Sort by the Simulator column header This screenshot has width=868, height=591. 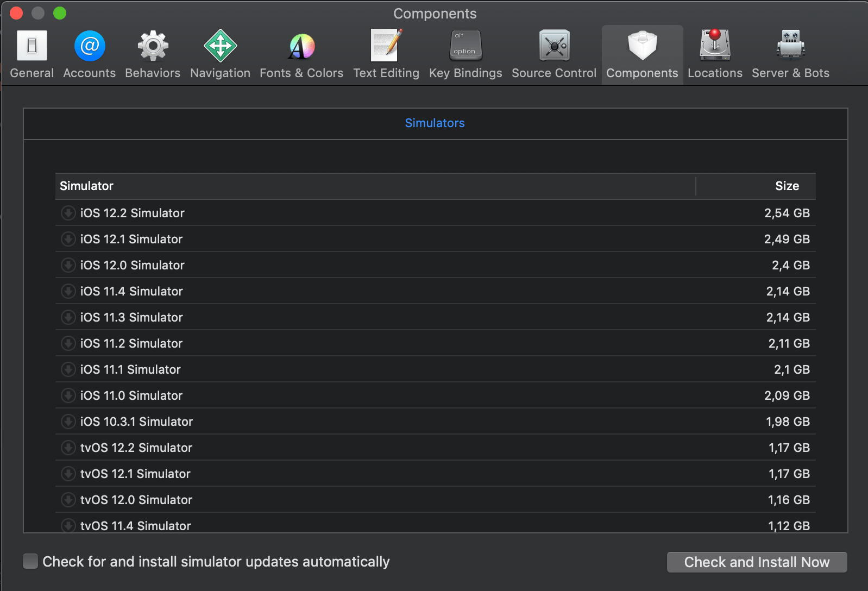(x=375, y=186)
